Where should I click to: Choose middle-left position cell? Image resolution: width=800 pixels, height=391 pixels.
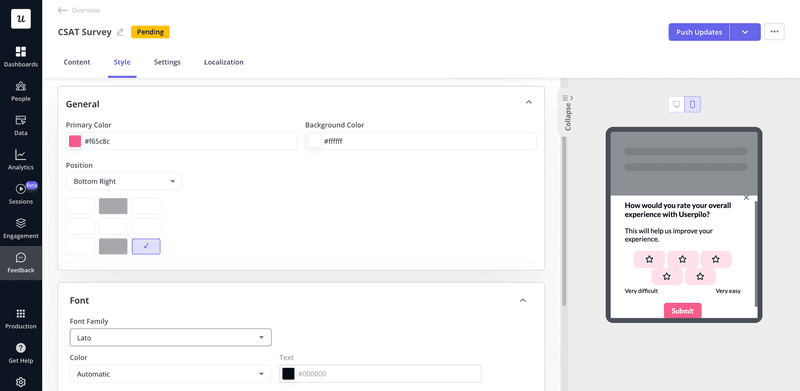coord(80,226)
